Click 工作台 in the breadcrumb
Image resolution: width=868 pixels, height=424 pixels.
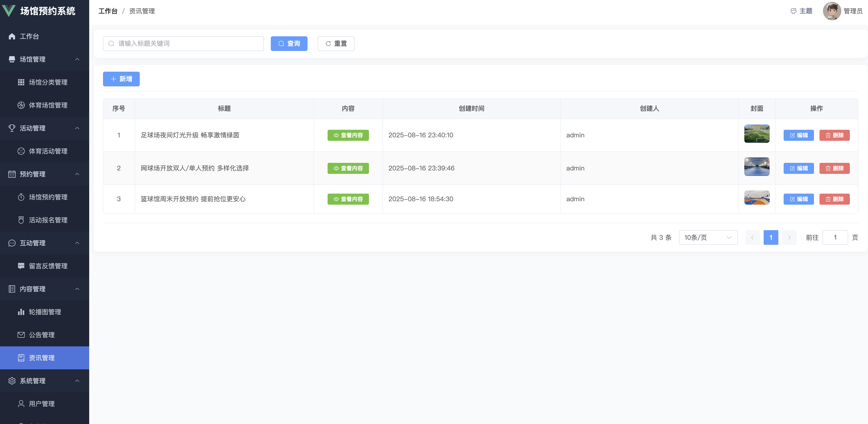[108, 11]
